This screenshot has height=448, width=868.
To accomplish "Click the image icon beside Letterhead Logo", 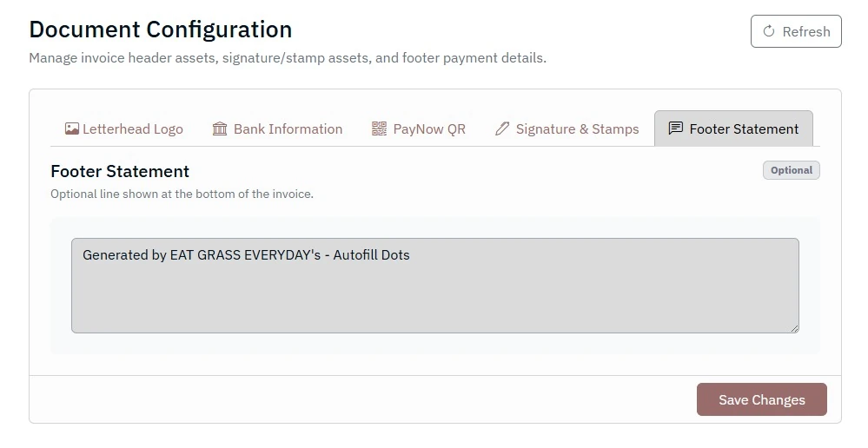I will [72, 128].
